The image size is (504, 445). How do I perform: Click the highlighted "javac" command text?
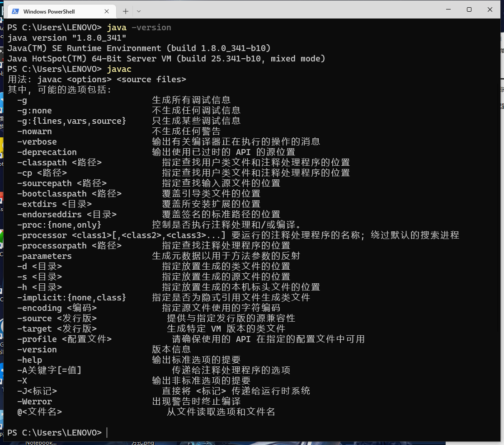(x=119, y=69)
